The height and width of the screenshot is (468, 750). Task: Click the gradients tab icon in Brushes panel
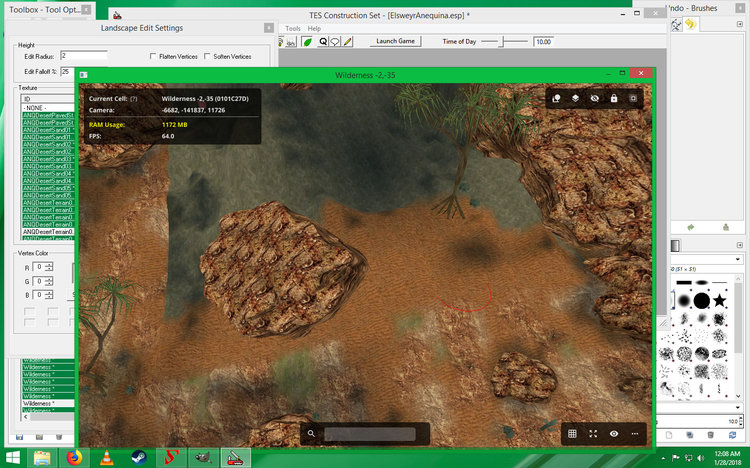(674, 246)
